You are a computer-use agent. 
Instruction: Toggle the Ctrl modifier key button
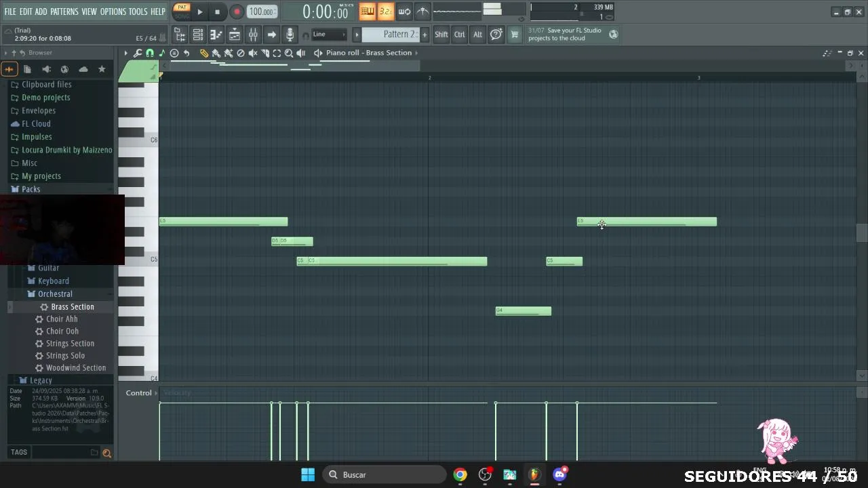click(x=460, y=35)
